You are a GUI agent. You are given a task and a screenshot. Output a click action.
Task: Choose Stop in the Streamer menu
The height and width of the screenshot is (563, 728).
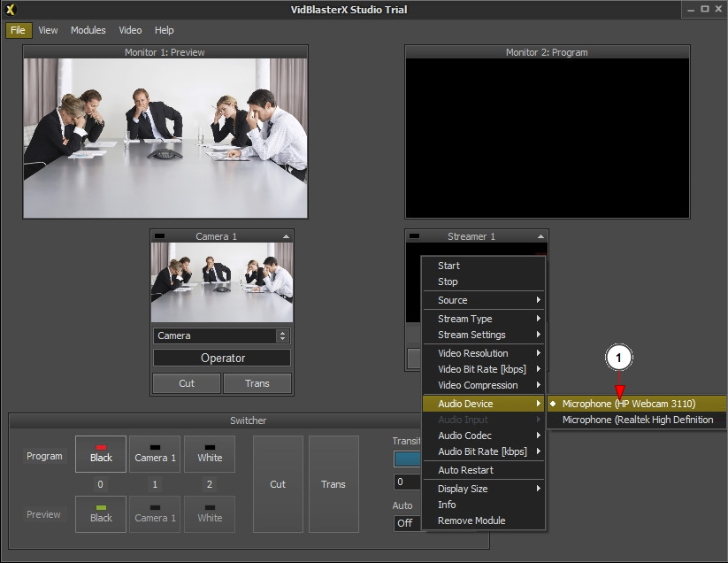click(483, 281)
